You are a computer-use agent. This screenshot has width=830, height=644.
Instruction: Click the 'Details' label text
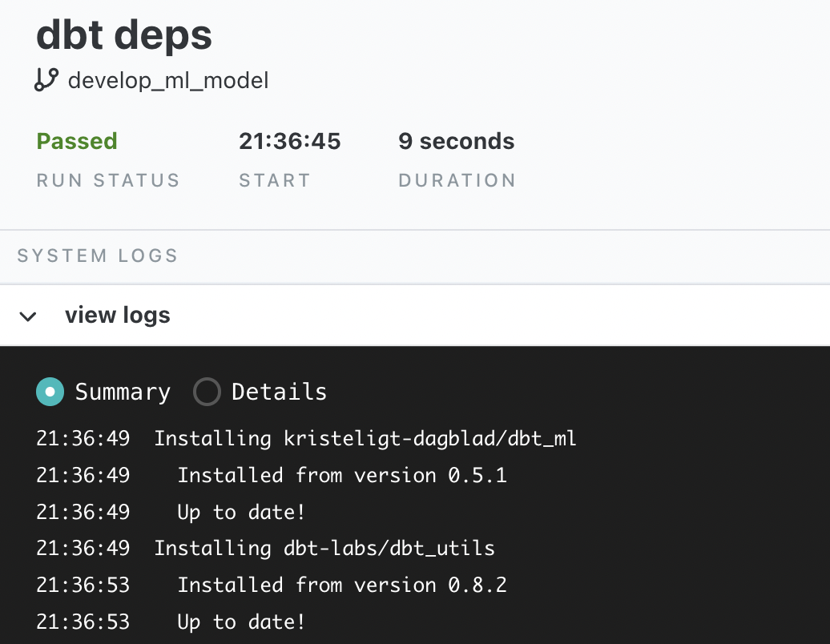click(x=279, y=392)
